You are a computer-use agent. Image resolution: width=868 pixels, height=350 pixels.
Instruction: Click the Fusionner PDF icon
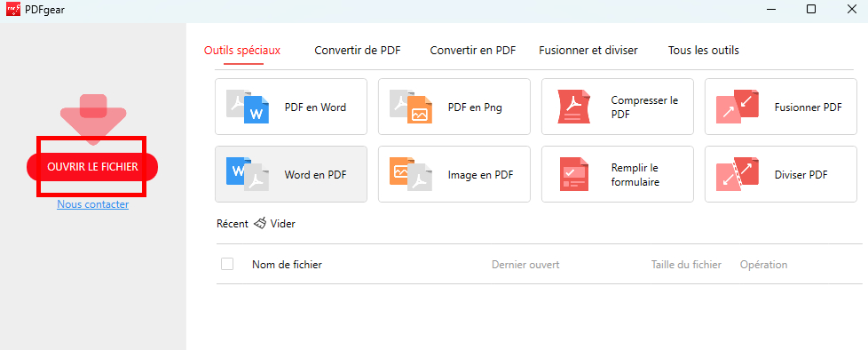coord(738,107)
